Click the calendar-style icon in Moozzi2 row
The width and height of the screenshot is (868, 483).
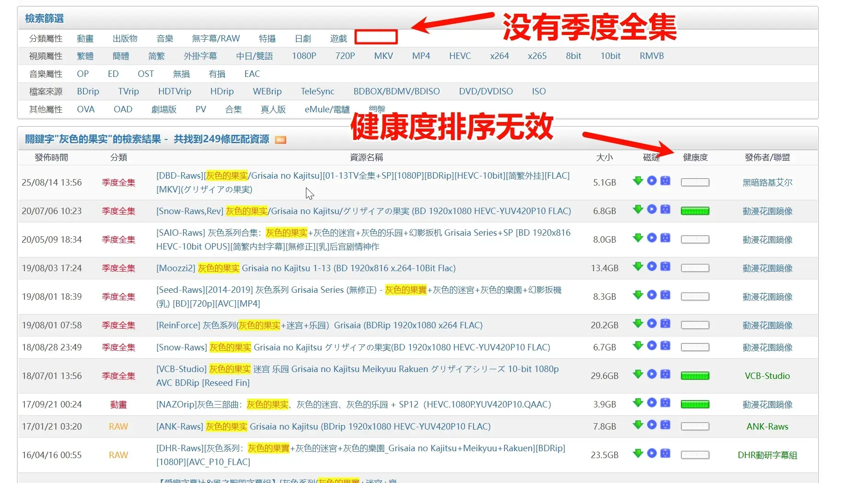point(665,266)
